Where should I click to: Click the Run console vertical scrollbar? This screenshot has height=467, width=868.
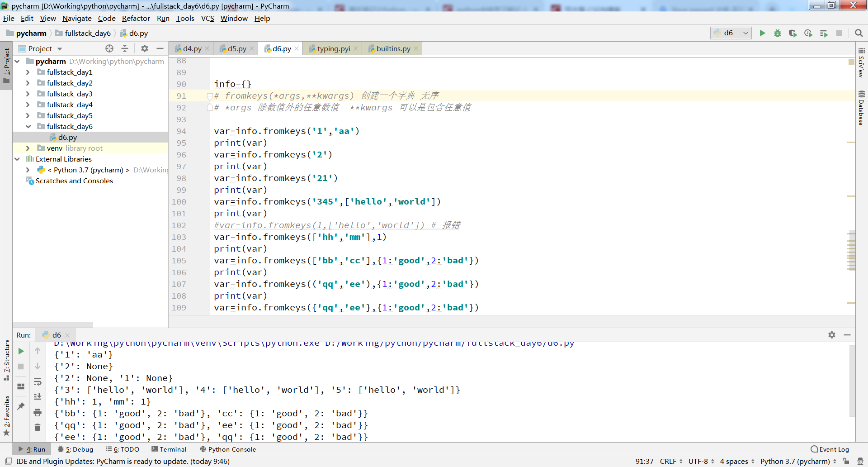click(x=852, y=381)
